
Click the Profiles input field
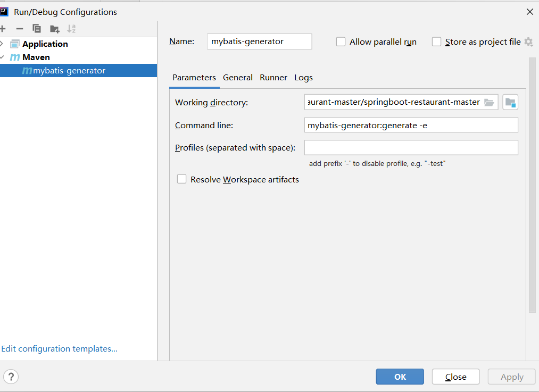(411, 147)
